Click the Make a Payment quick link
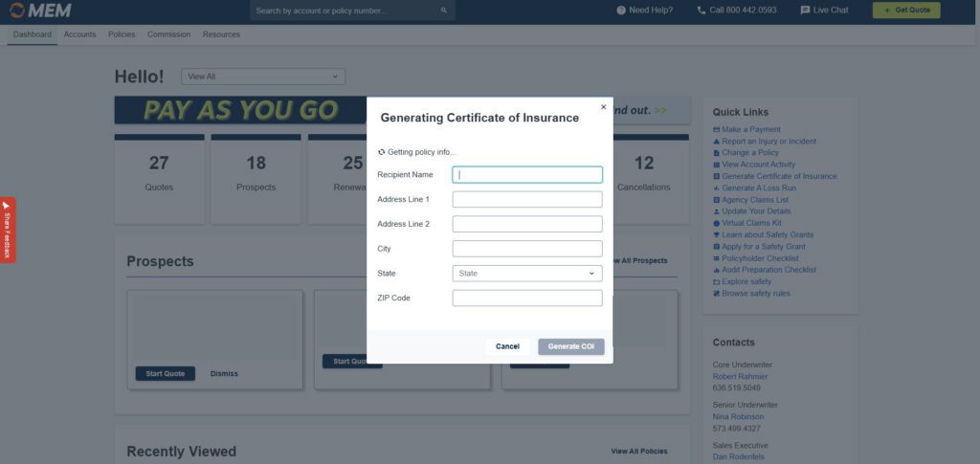The image size is (980, 464). coord(750,129)
